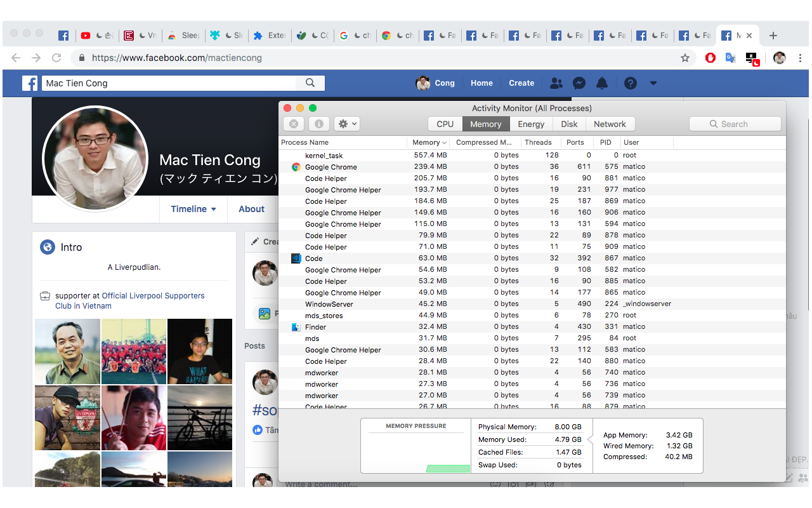The image size is (812, 508).
Task: Click the Google Translate extension icon
Action: pyautogui.click(x=730, y=58)
